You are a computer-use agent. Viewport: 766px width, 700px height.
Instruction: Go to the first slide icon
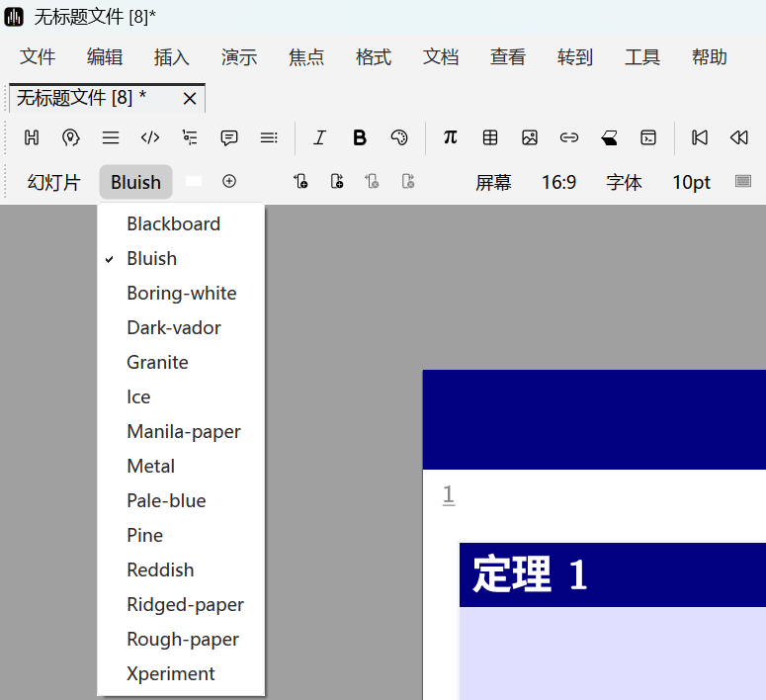click(x=700, y=137)
